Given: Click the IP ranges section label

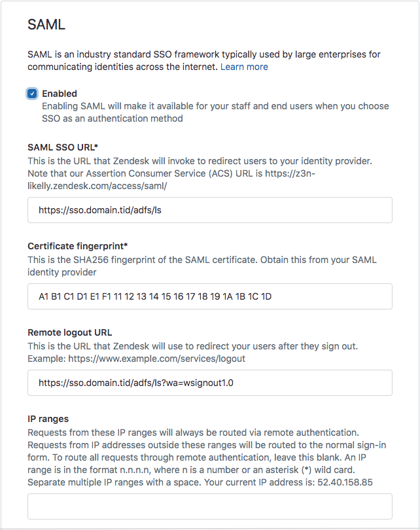Looking at the screenshot, I should point(48,419).
